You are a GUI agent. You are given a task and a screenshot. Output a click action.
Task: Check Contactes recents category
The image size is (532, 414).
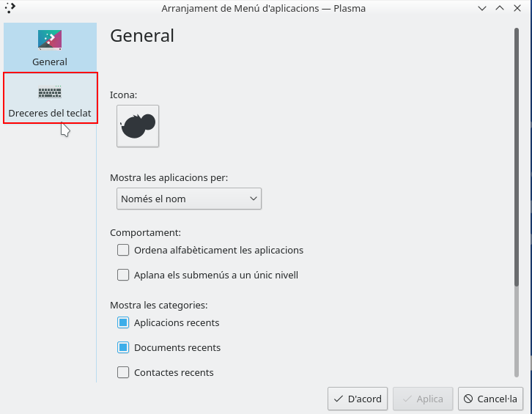tap(123, 372)
